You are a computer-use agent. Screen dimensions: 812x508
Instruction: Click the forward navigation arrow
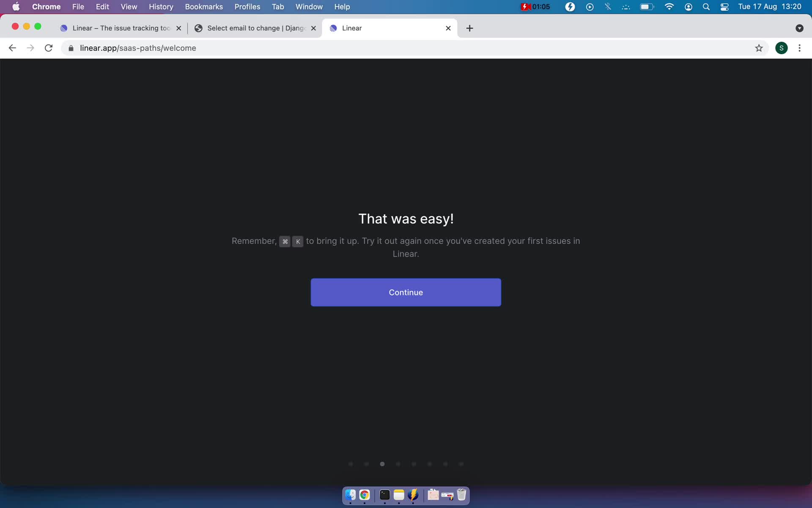[x=30, y=48]
